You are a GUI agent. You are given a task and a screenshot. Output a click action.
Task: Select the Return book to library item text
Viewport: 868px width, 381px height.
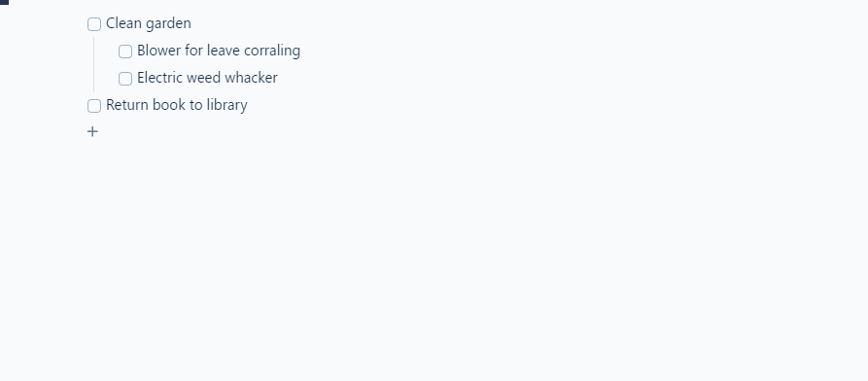pyautogui.click(x=177, y=105)
